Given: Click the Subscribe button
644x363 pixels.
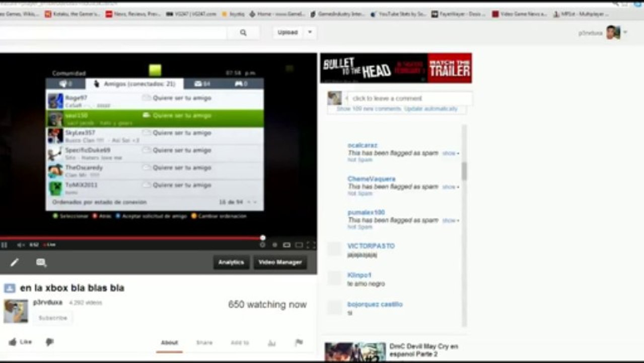Looking at the screenshot, I should point(53,318).
